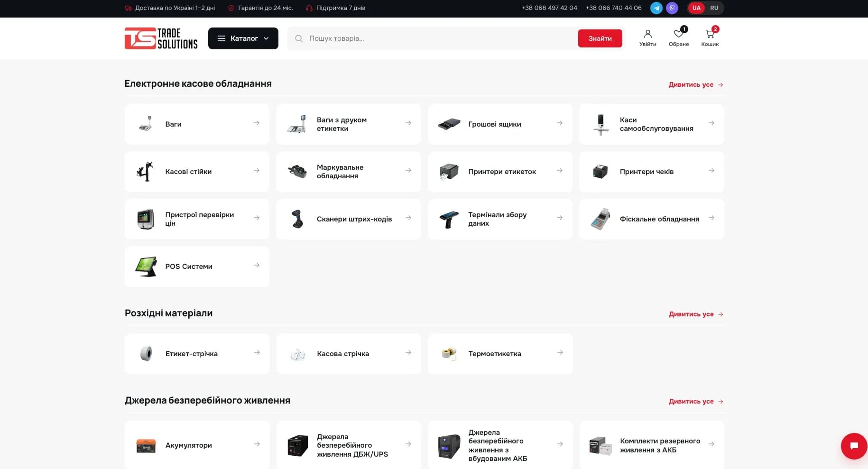868x469 pixels.
Task: Click Гарантія до 24 міс. text
Action: point(266,8)
